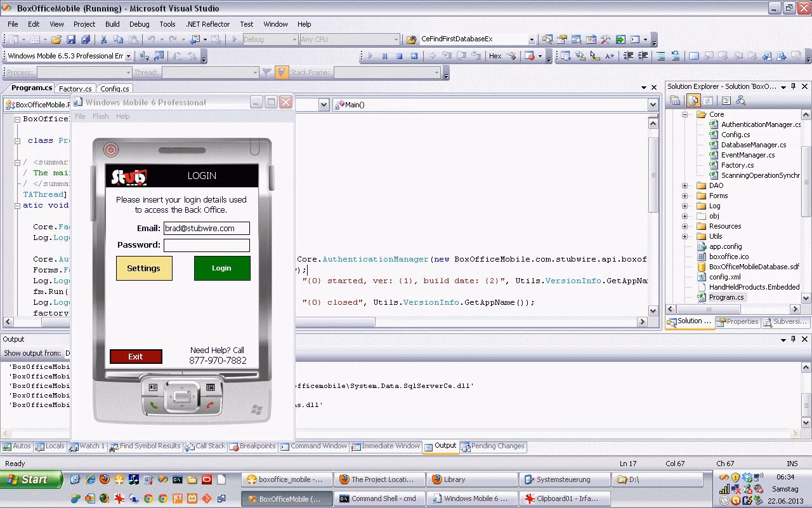Image resolution: width=812 pixels, height=508 pixels.
Task: Click the Password input field in emulator
Action: (207, 245)
